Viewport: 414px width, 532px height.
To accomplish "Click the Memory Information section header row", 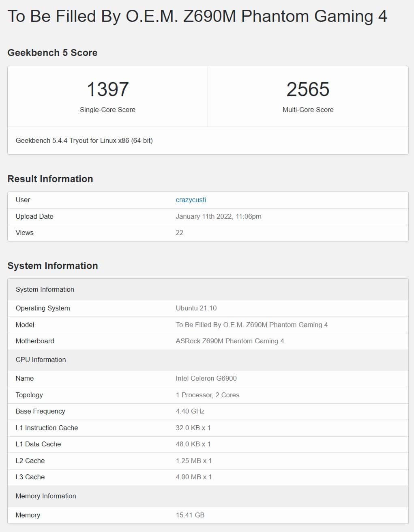I will [x=208, y=496].
